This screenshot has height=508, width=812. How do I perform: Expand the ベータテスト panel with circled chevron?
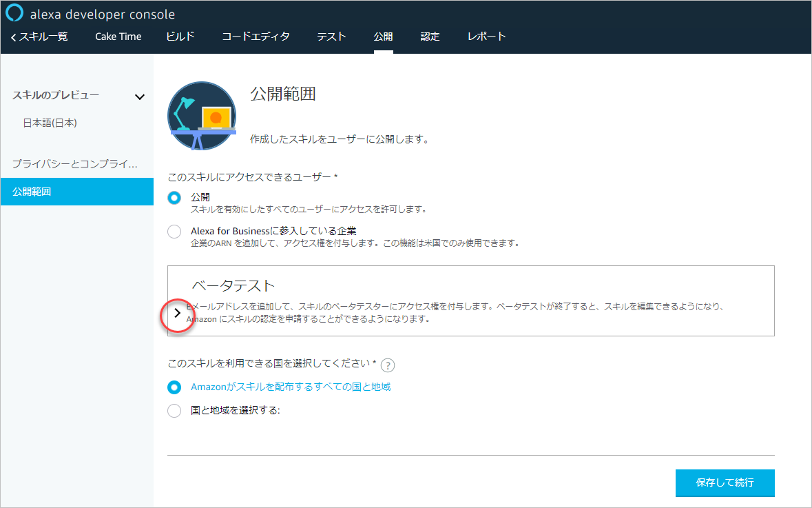[177, 314]
